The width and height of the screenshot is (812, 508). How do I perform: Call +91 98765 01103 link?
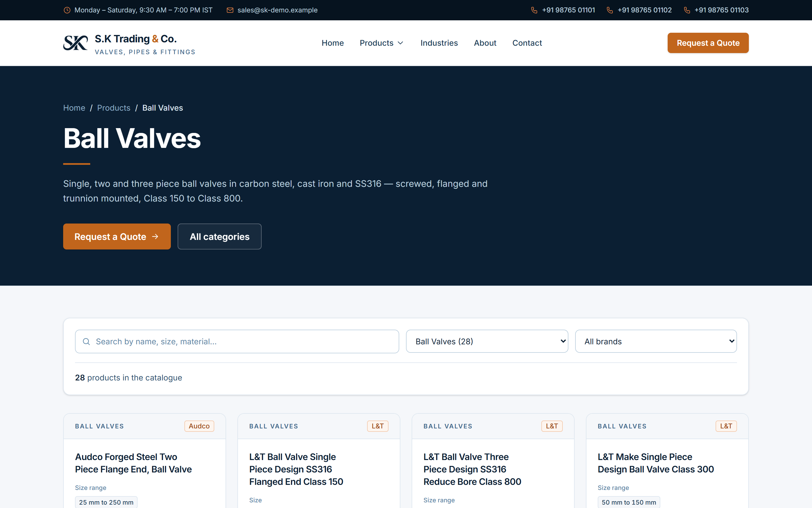coord(721,10)
